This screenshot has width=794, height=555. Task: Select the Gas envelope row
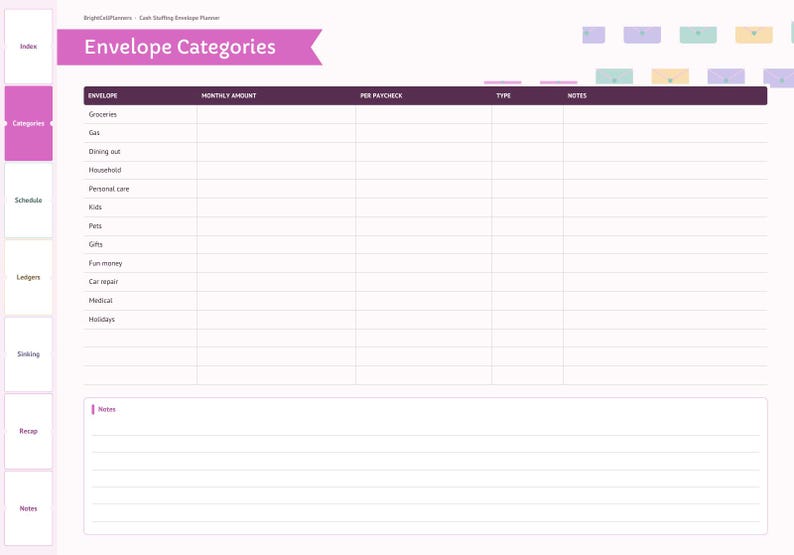click(425, 133)
